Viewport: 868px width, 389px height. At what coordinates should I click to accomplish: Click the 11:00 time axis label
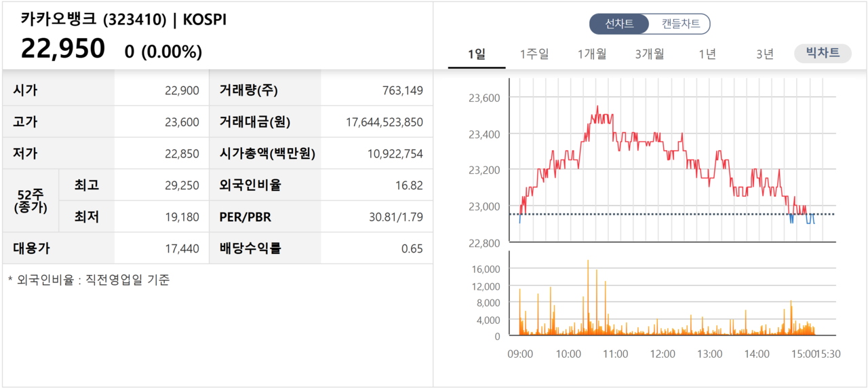tap(616, 354)
